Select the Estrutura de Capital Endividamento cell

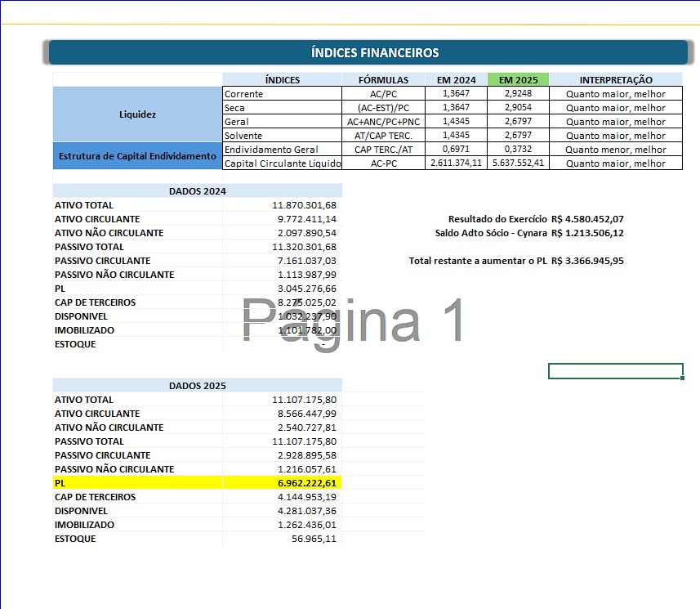(137, 156)
